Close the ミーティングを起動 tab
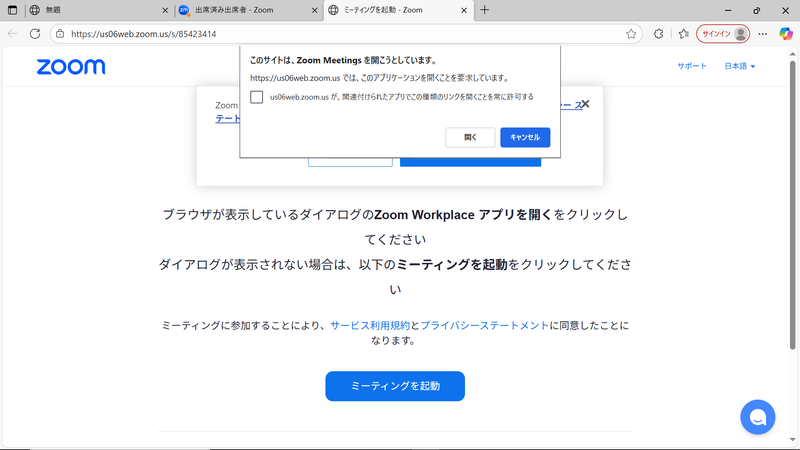Image resolution: width=800 pixels, height=450 pixels. 464,10
